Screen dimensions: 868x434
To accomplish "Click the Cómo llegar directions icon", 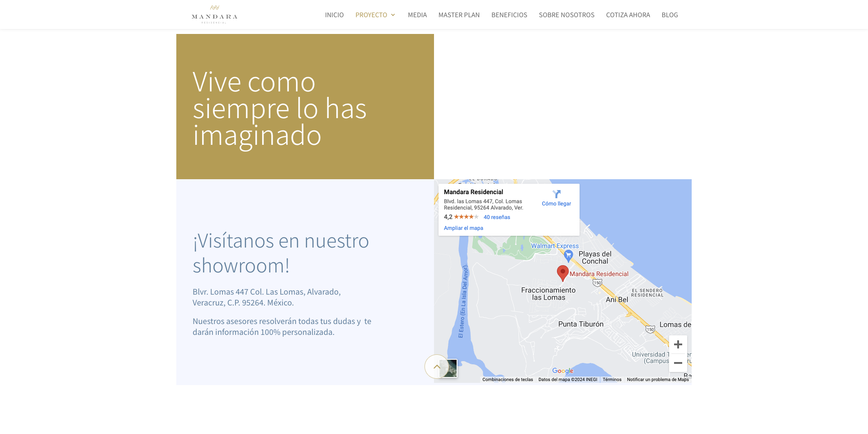I will pyautogui.click(x=557, y=195).
